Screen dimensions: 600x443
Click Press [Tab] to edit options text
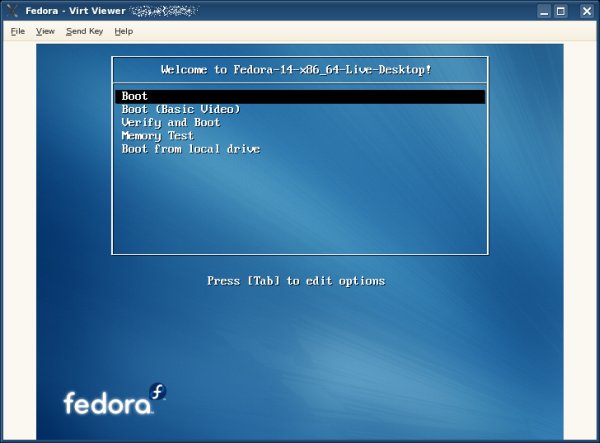296,281
